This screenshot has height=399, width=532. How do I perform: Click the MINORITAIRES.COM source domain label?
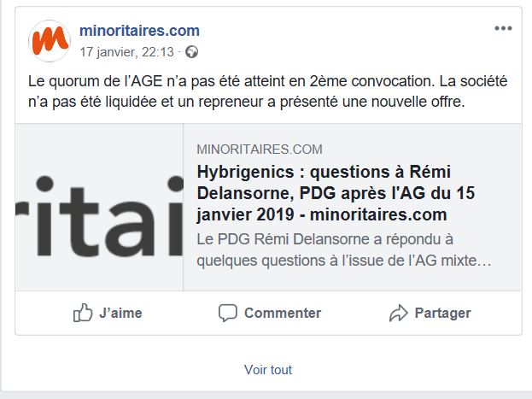point(260,150)
